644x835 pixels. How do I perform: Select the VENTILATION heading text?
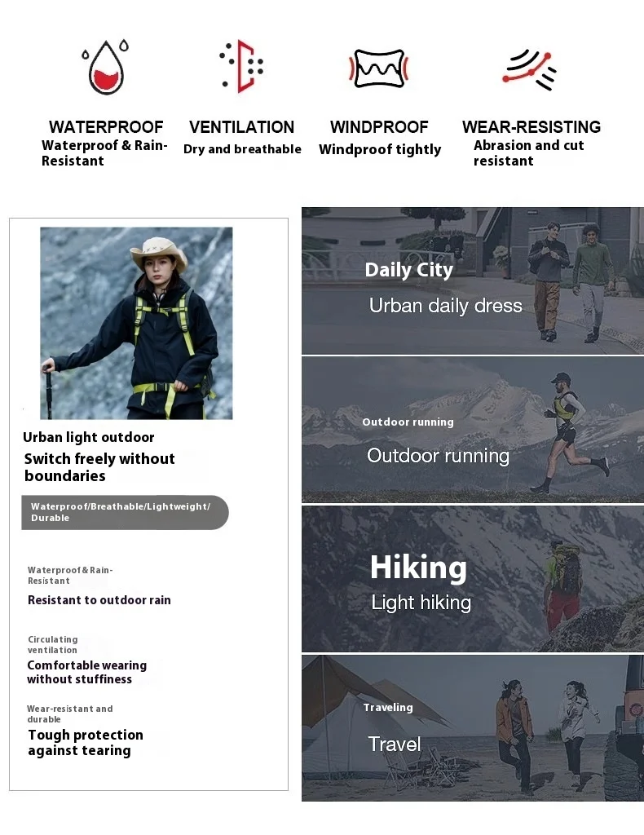[241, 126]
